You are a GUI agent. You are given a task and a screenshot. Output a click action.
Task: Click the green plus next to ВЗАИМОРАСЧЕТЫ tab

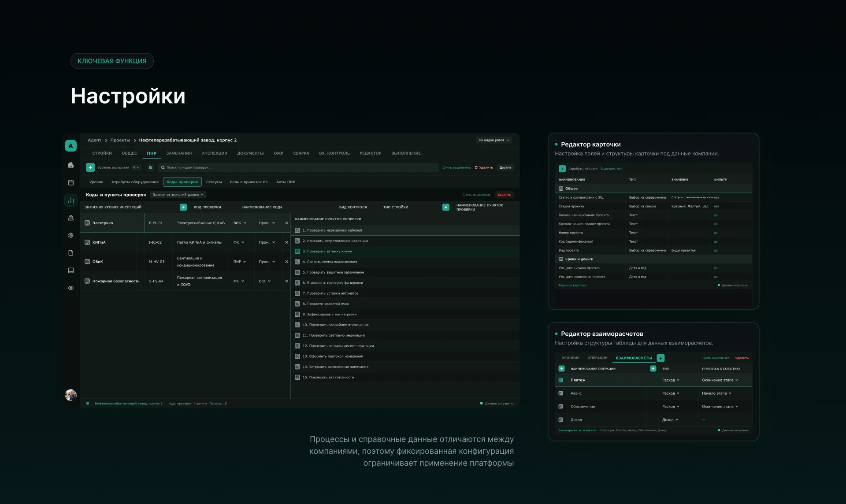pyautogui.click(x=660, y=358)
